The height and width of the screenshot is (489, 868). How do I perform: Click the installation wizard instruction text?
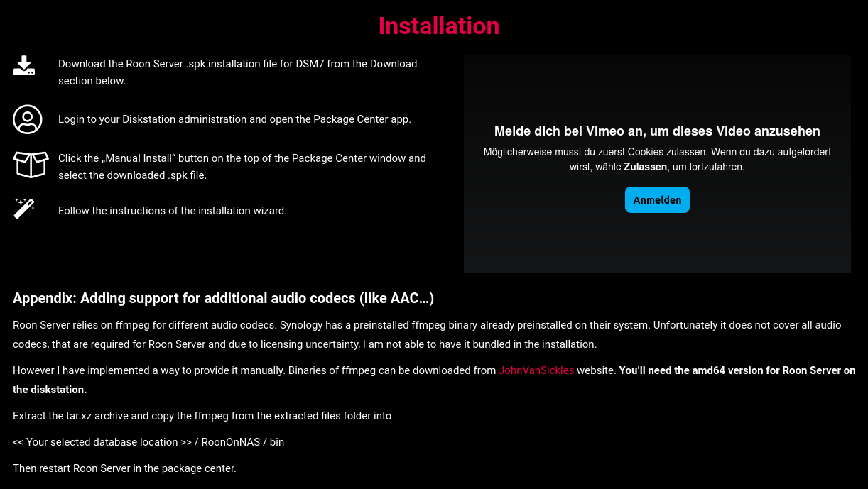coord(173,211)
